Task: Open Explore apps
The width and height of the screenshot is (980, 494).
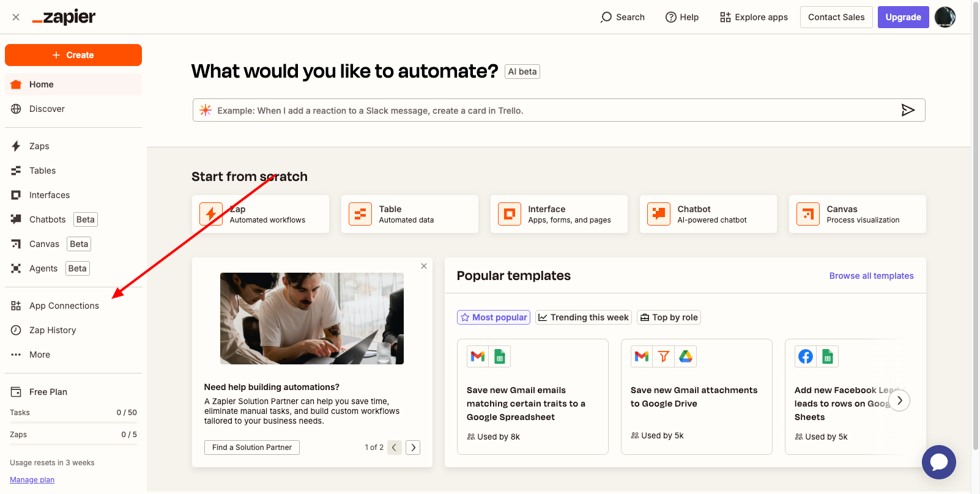Action: (x=754, y=17)
